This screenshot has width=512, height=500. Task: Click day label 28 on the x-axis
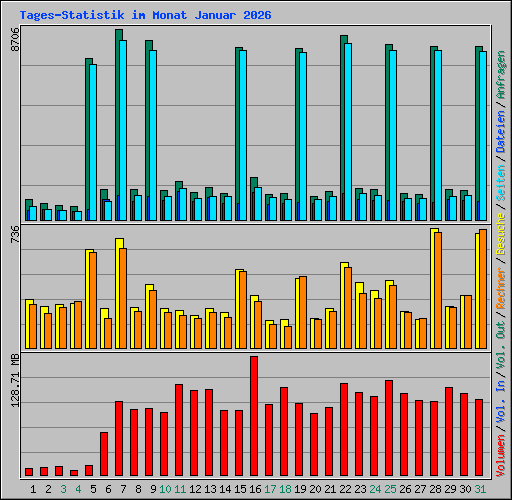(435, 489)
